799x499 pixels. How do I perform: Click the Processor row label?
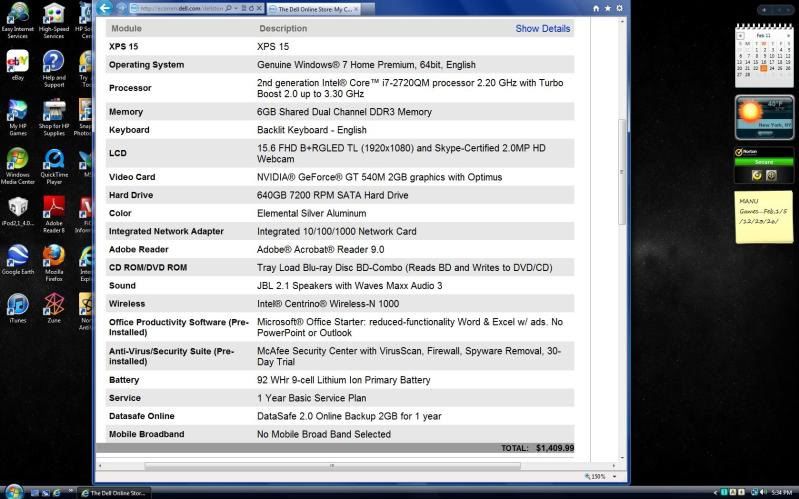[130, 88]
